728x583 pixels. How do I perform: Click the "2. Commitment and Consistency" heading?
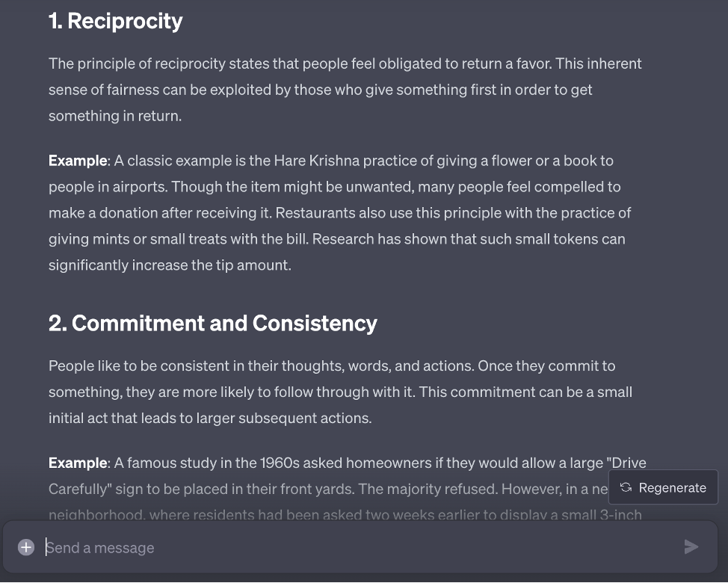click(x=212, y=323)
